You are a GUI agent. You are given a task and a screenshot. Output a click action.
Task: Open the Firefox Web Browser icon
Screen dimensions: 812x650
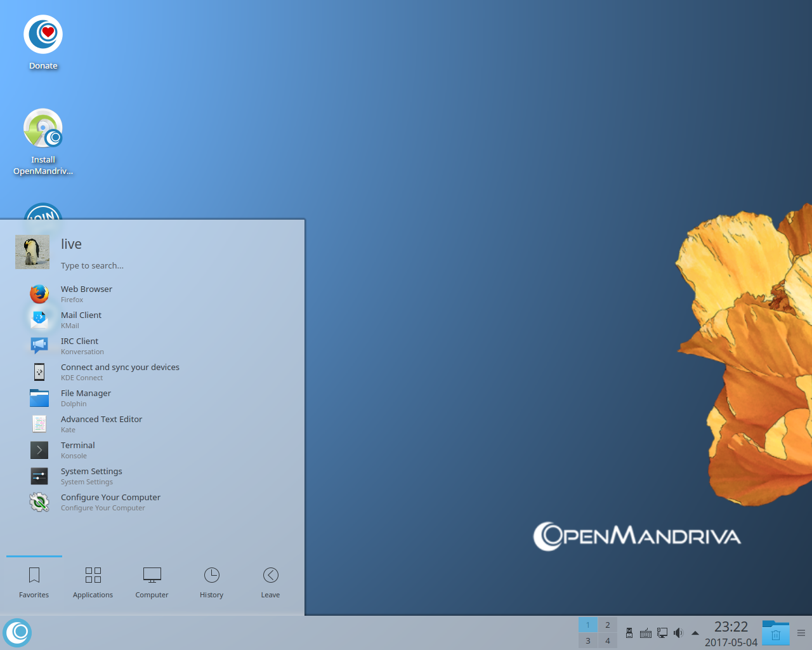(39, 294)
